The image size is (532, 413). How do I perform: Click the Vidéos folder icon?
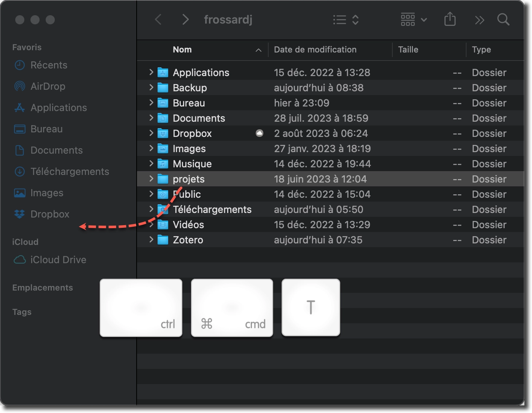(163, 224)
